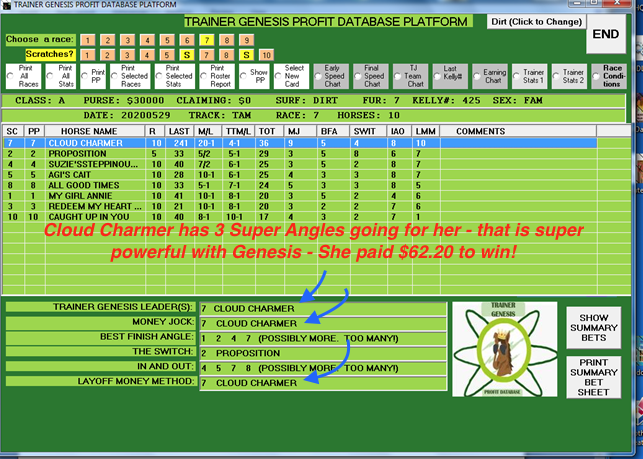Screen dimensions: 643x459
Task: Select Print Roster Report option
Action: click(x=217, y=76)
